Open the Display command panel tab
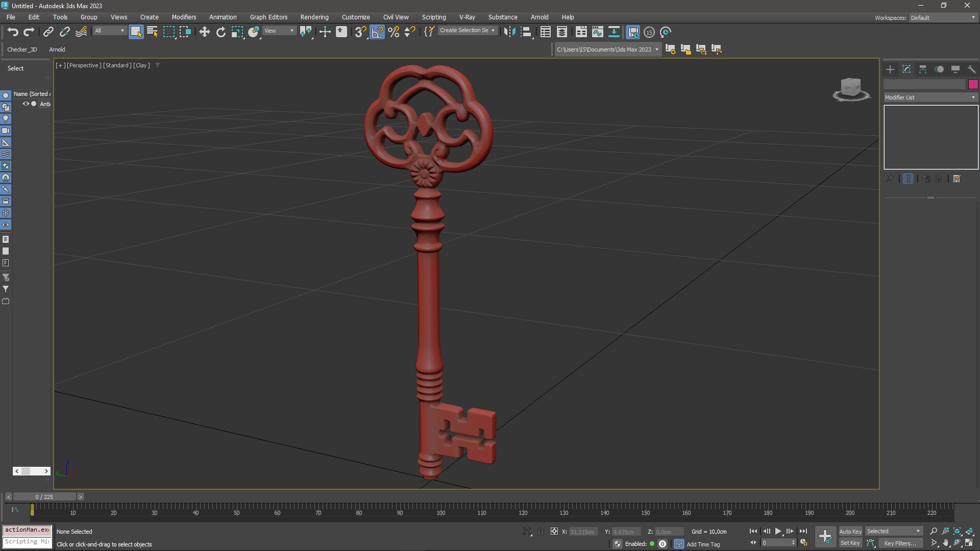Image resolution: width=980 pixels, height=551 pixels. 955,69
